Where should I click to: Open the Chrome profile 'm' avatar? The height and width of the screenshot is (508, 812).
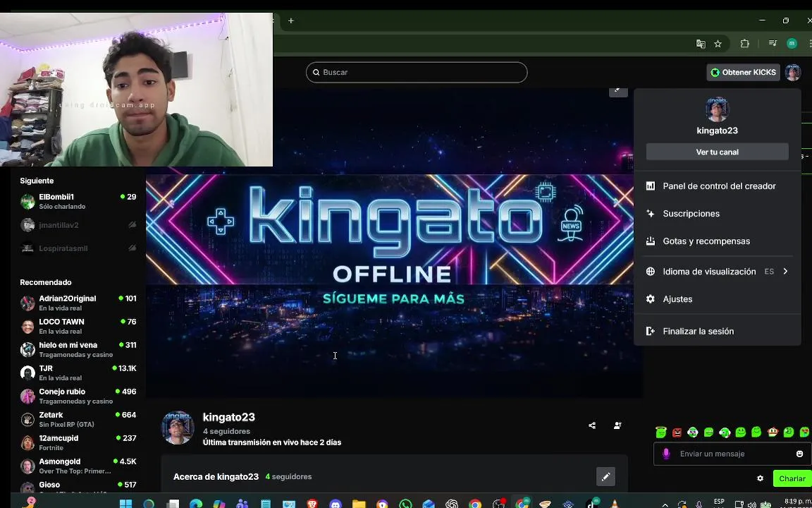click(792, 44)
